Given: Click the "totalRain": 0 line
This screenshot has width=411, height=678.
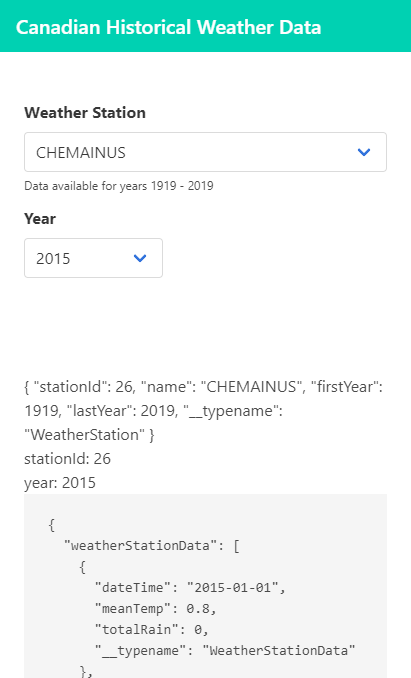Looking at the screenshot, I should coord(152,630).
